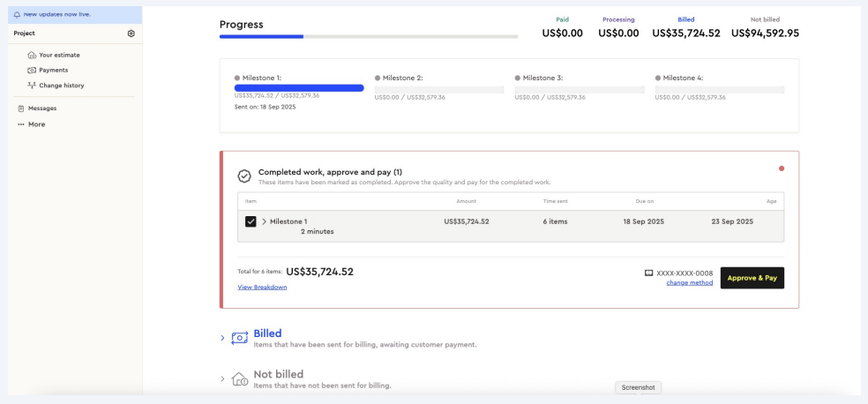Uncheck the Milestone 1 checkbox
This screenshot has width=868, height=404.
click(x=251, y=221)
